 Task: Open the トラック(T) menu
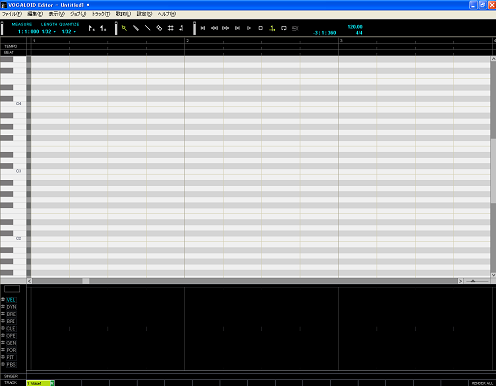[101, 14]
